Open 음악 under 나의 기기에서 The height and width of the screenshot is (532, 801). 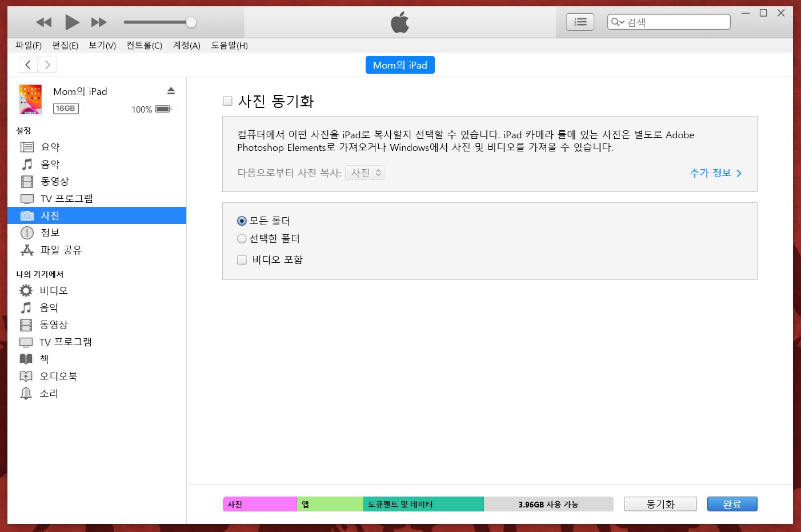(97, 307)
